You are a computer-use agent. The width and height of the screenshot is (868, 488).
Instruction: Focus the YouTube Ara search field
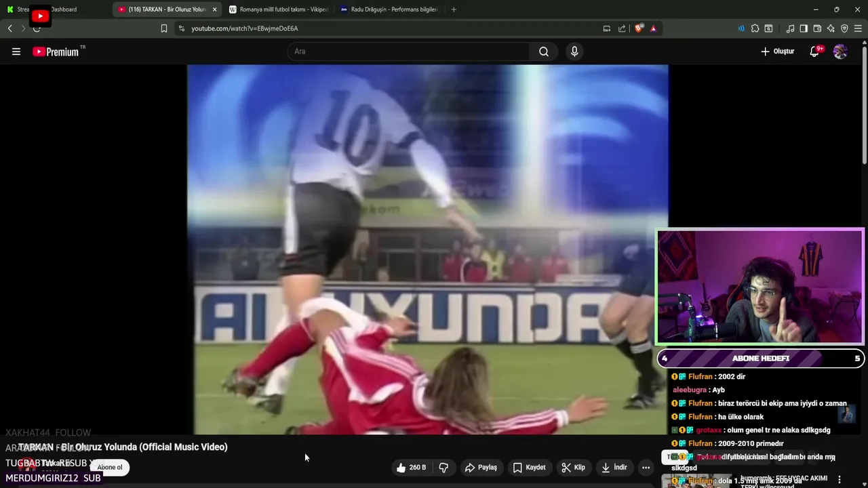(409, 52)
